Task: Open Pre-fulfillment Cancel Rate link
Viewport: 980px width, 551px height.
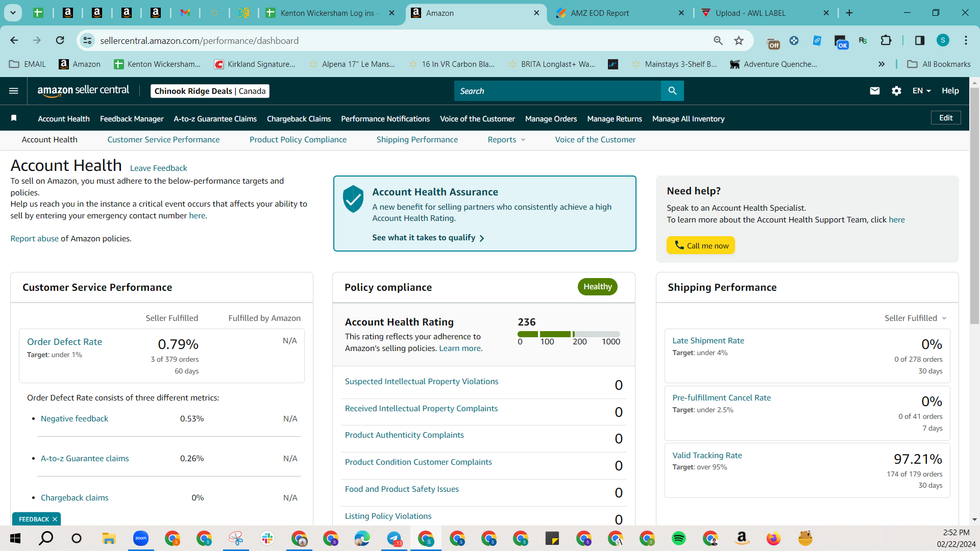Action: [721, 398]
